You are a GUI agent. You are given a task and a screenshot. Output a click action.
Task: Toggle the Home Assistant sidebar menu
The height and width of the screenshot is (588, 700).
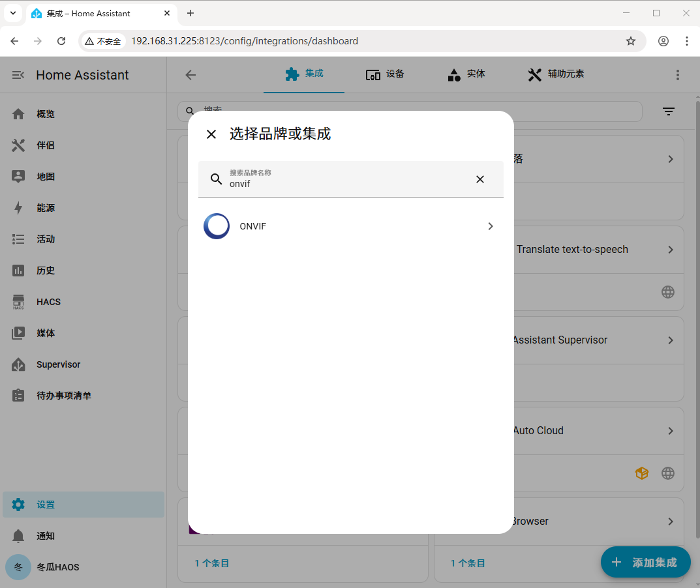pos(18,75)
